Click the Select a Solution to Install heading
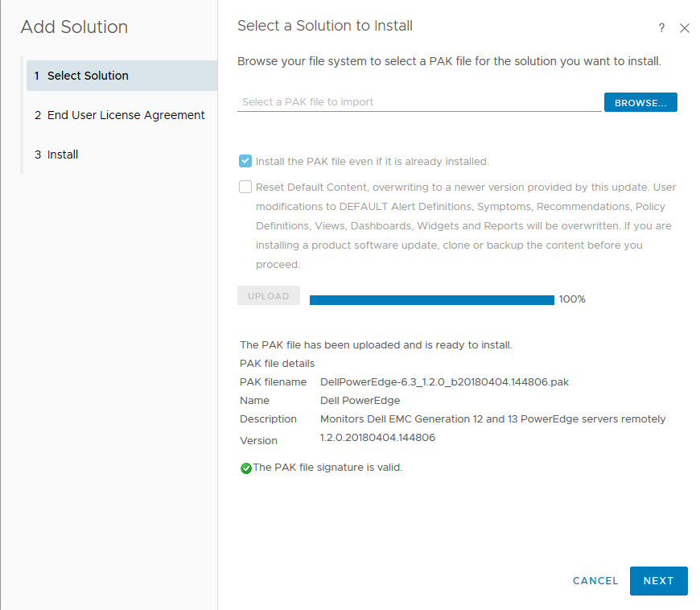Viewport: 700px width, 610px height. [x=325, y=26]
